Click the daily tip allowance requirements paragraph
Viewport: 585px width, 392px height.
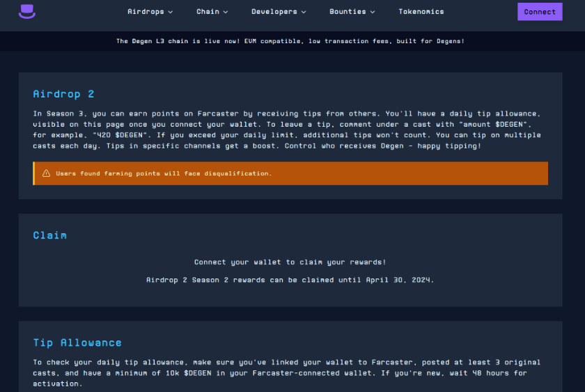click(x=287, y=373)
